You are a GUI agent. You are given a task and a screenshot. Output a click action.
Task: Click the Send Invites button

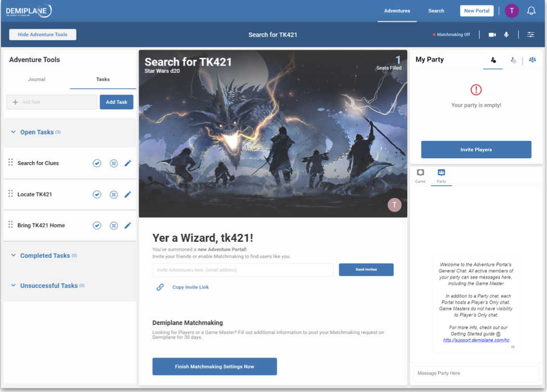click(366, 270)
